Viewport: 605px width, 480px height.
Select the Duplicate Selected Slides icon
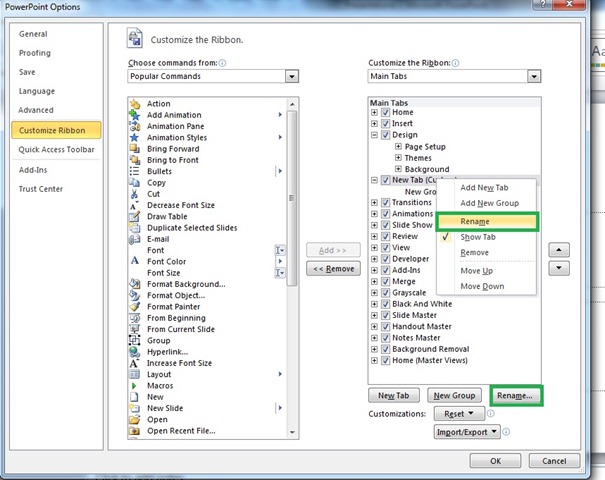(135, 228)
